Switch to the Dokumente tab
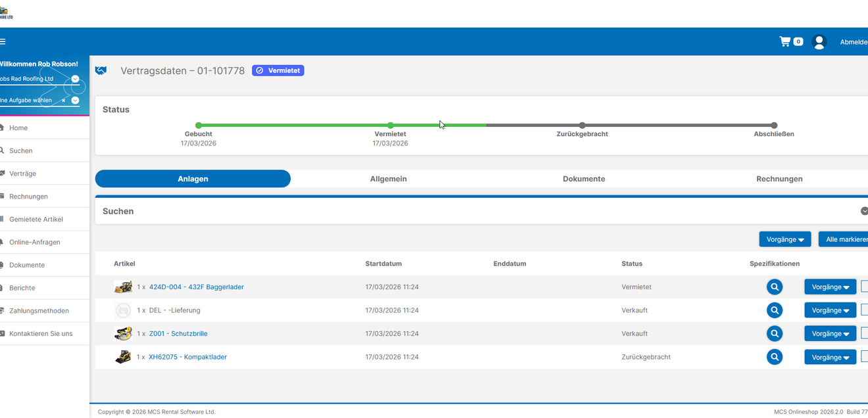The height and width of the screenshot is (418, 868). 584,179
